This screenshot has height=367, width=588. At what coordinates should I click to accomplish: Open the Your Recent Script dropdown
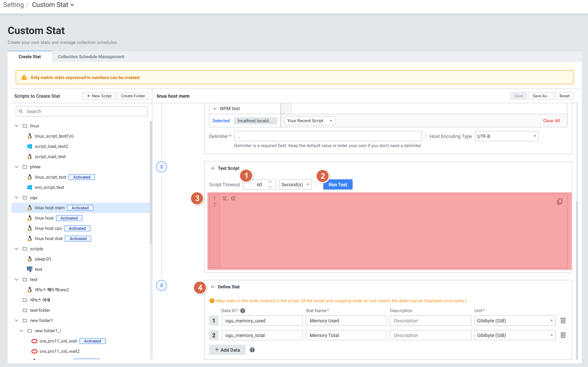(x=309, y=121)
